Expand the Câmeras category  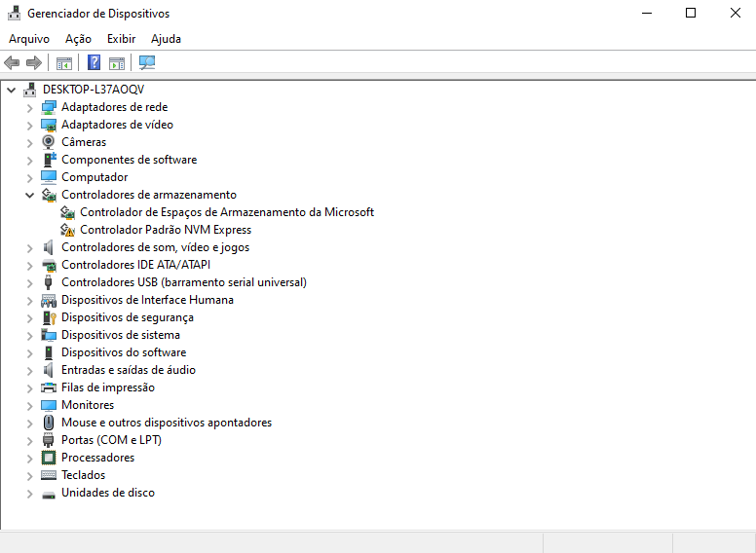[x=30, y=143]
